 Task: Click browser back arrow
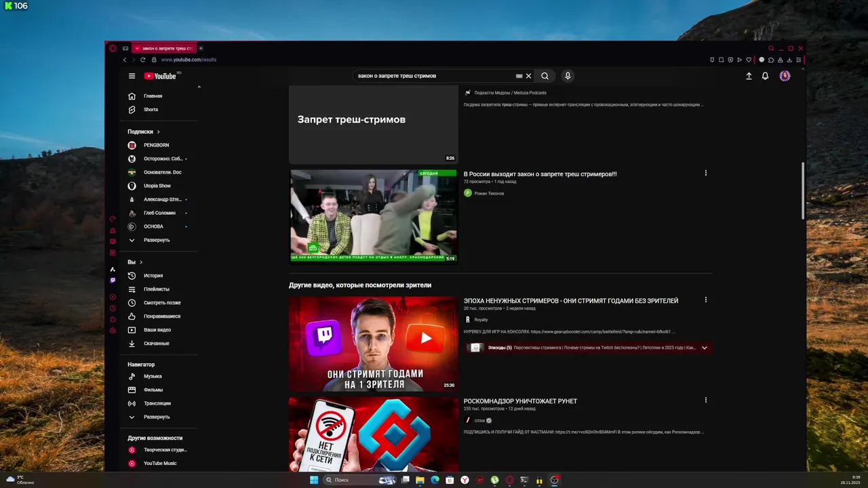(x=125, y=60)
